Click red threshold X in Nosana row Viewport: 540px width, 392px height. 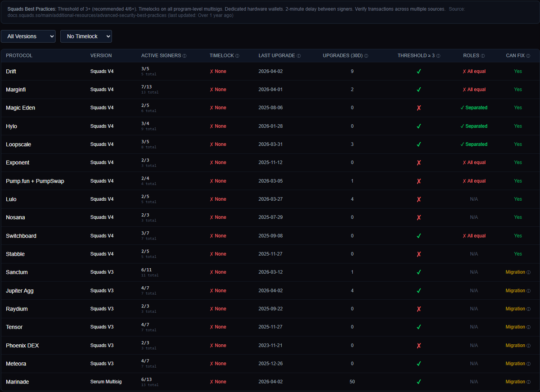coord(419,217)
